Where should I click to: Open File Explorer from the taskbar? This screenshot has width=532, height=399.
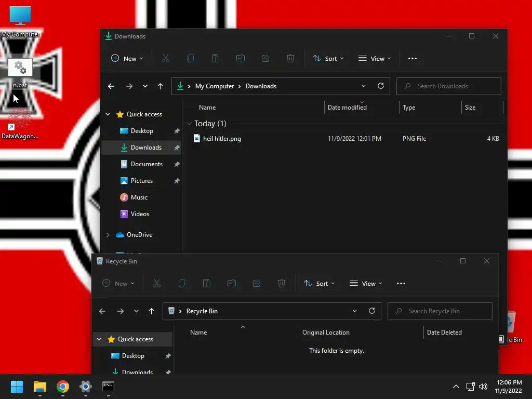[39, 387]
